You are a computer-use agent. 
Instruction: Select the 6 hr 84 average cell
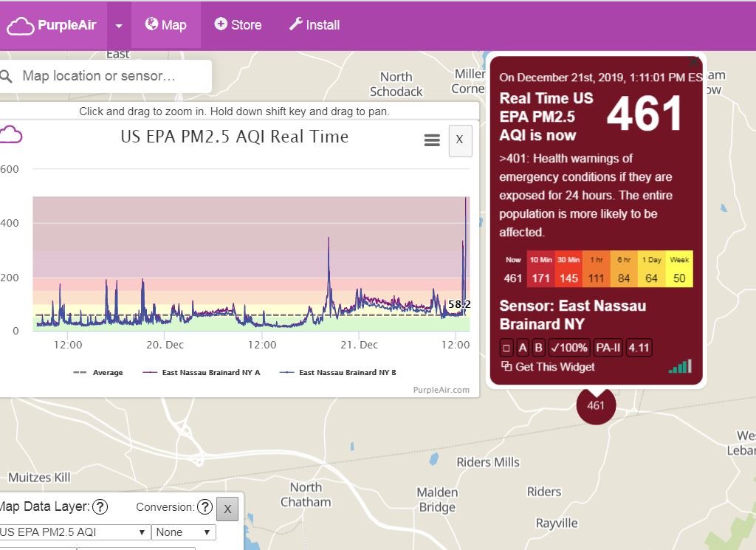click(624, 269)
